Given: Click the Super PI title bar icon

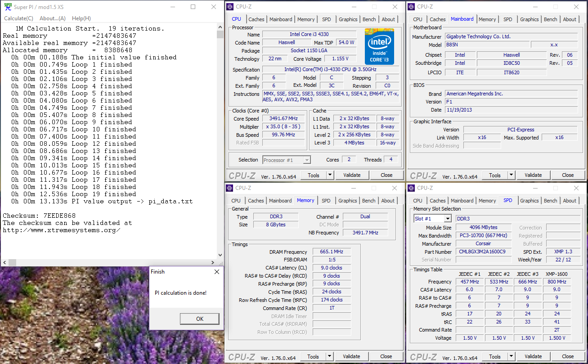Looking at the screenshot, I should pos(7,7).
